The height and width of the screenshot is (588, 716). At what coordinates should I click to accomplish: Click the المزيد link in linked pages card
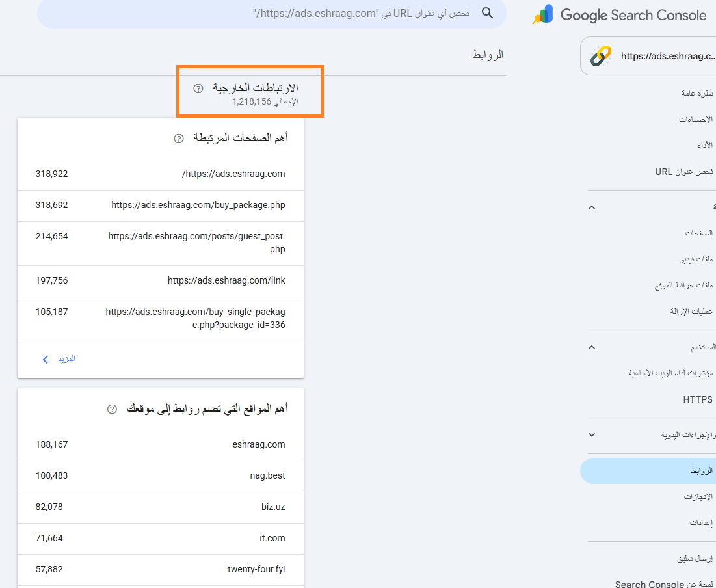tap(67, 359)
